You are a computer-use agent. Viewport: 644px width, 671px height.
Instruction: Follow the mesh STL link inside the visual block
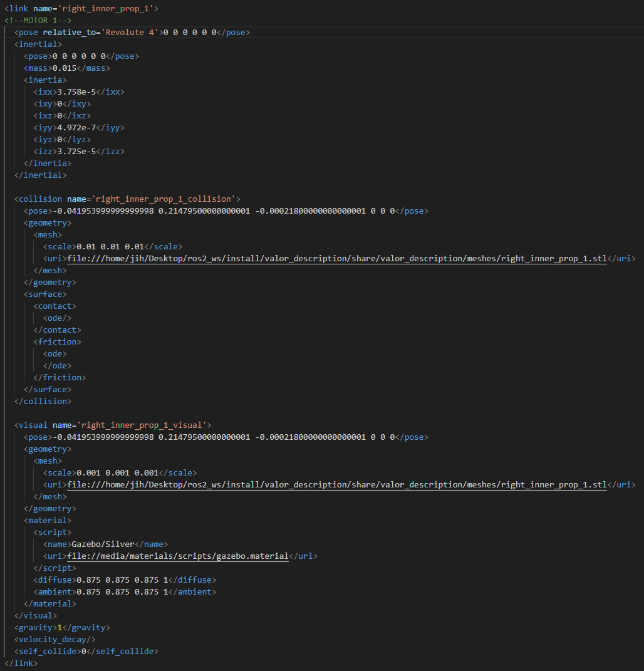click(x=337, y=484)
